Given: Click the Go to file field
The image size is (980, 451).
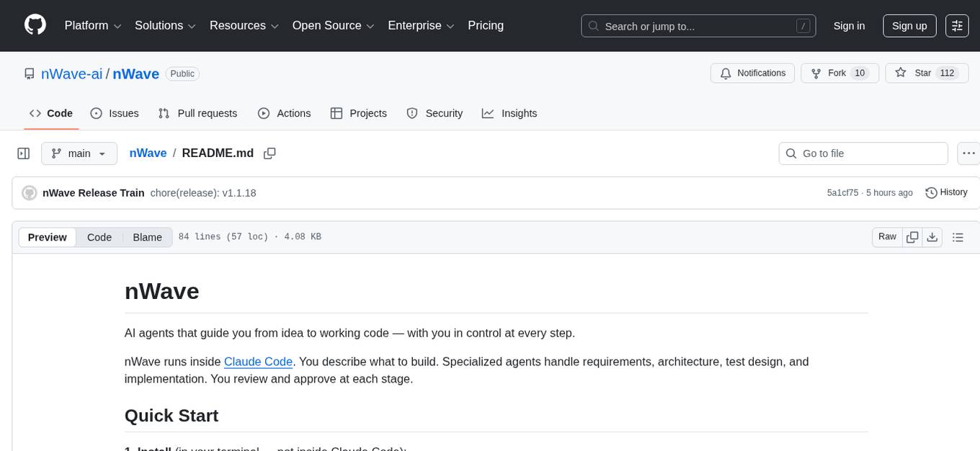Looking at the screenshot, I should tap(863, 153).
